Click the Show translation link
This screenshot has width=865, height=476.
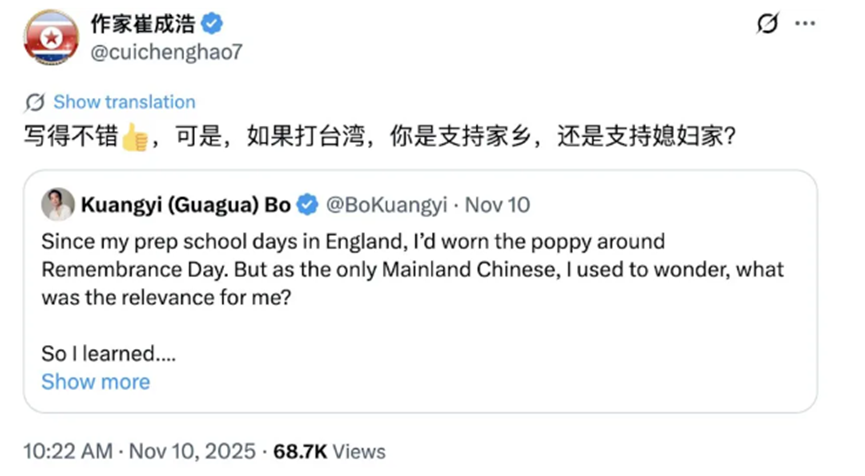point(124,102)
